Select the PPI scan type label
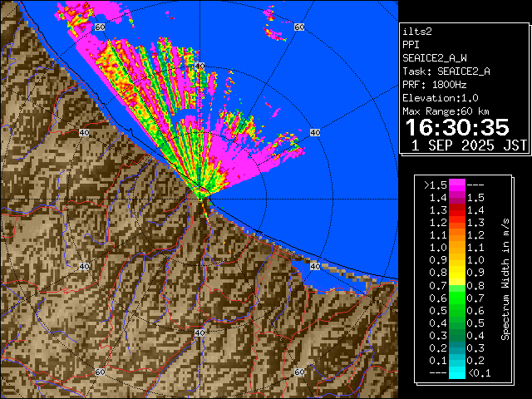This screenshot has height=399, width=532. point(412,45)
